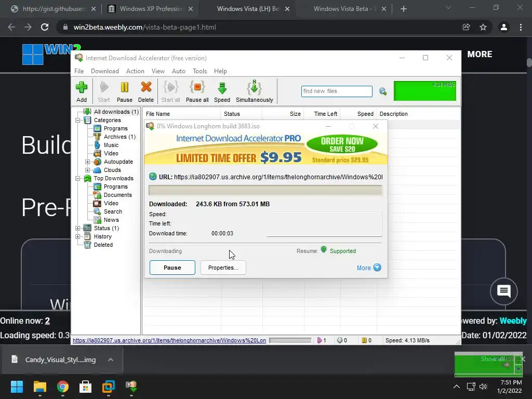
Task: Open the Speed toolbar icon
Action: [222, 91]
